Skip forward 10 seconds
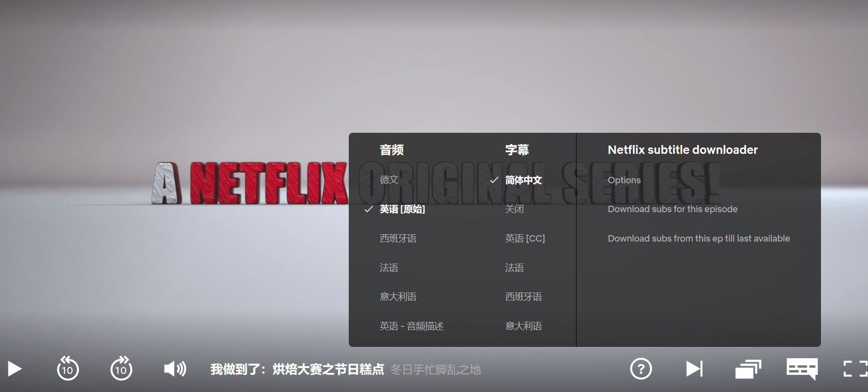Viewport: 868px width, 392px height. [121, 368]
